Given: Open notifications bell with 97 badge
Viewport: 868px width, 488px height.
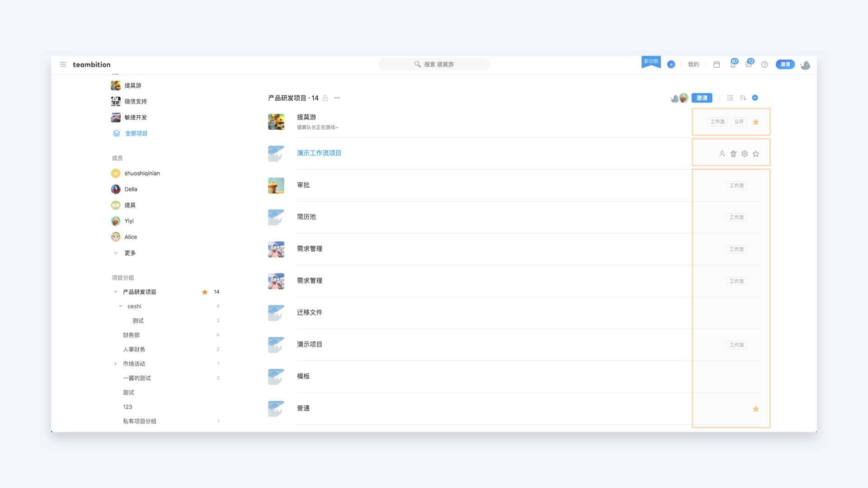Looking at the screenshot, I should coord(733,64).
